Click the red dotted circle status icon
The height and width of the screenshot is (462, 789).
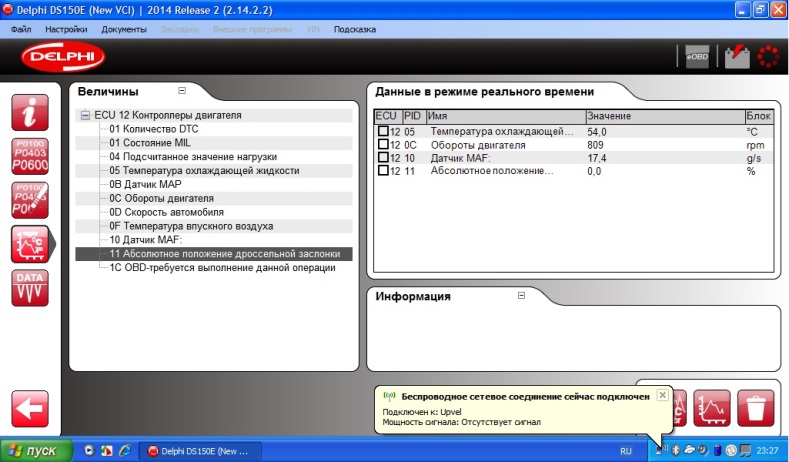pyautogui.click(x=768, y=56)
